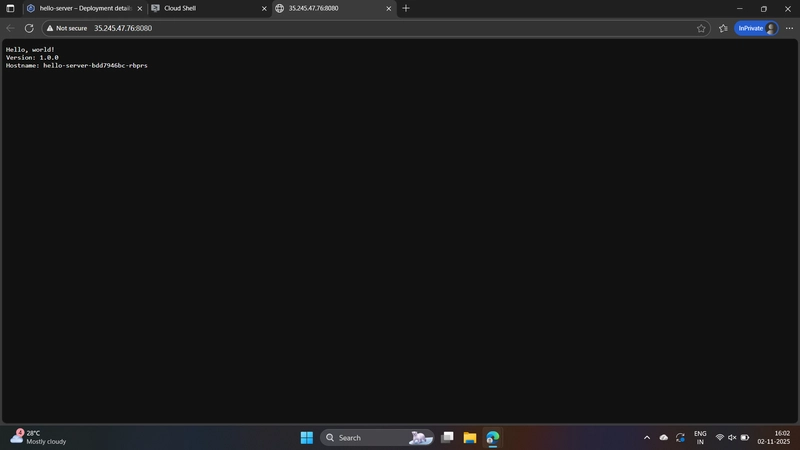This screenshot has width=800, height=450.
Task: Open the weather widget showing 28°C
Action: 38,437
